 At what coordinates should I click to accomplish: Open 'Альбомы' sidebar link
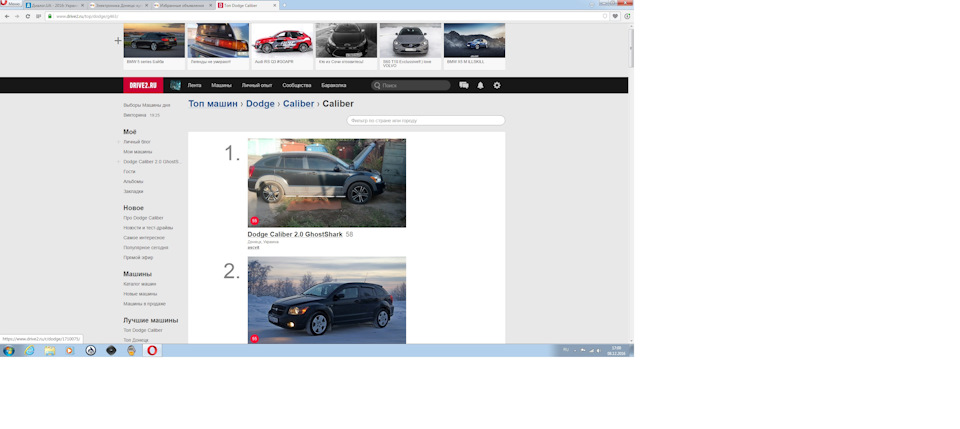click(x=133, y=182)
